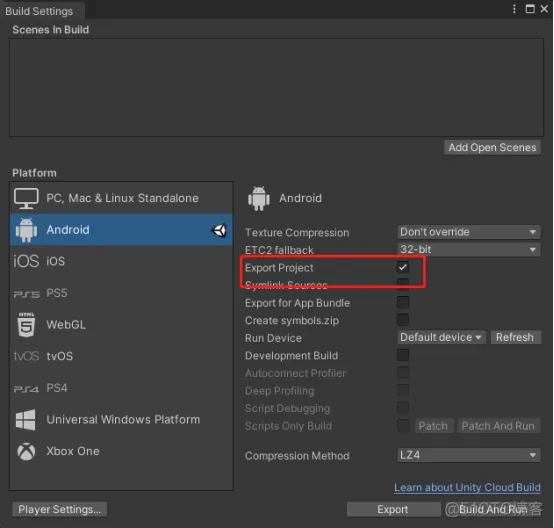Click the Build And Run button

pos(493,509)
